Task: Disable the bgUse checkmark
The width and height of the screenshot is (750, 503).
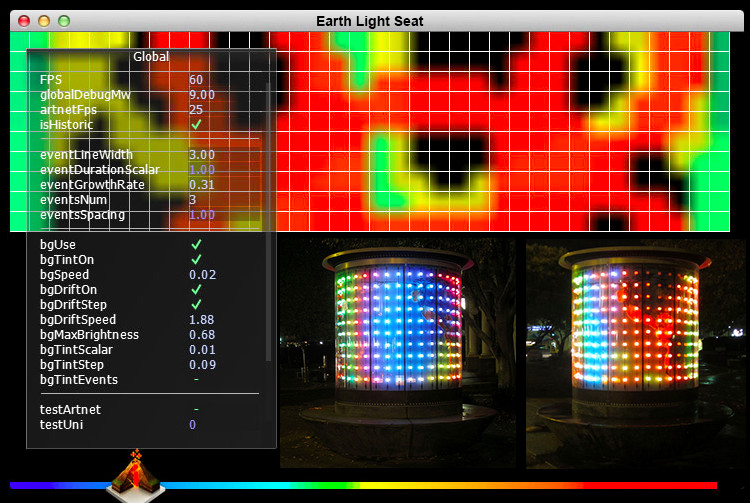Action: pos(197,244)
